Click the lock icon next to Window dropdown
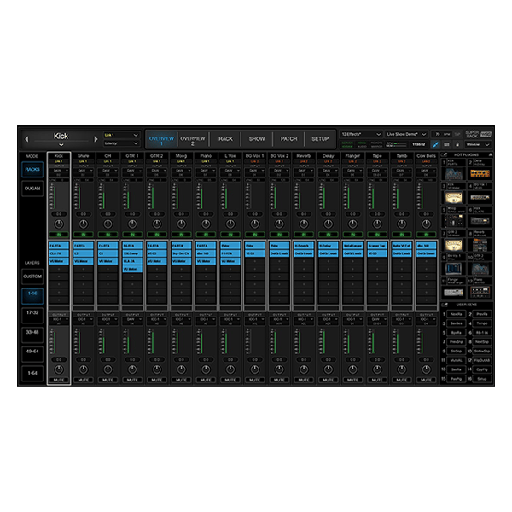Viewport: 512px width, 512px height. (x=457, y=145)
